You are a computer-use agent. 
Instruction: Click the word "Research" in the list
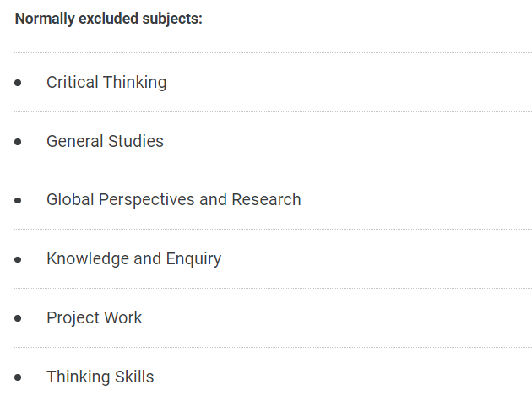[x=266, y=199]
